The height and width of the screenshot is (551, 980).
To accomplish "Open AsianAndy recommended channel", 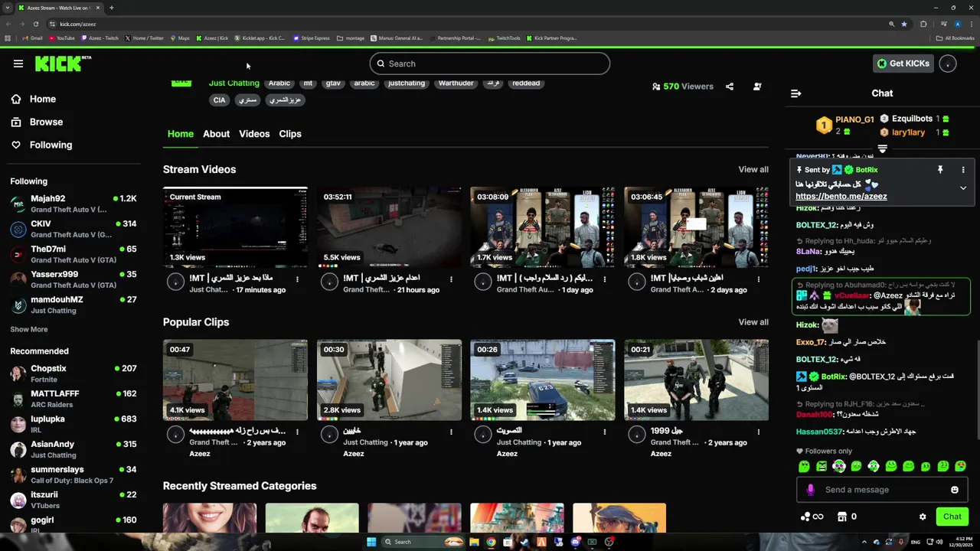I will 73,449.
